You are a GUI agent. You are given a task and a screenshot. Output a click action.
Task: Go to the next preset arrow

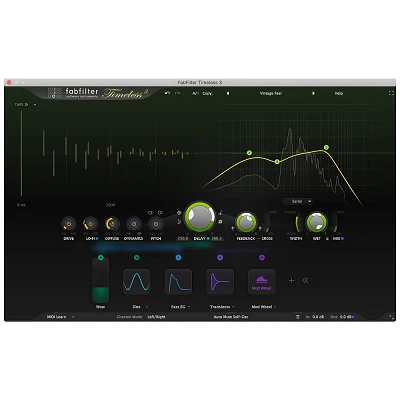point(313,93)
